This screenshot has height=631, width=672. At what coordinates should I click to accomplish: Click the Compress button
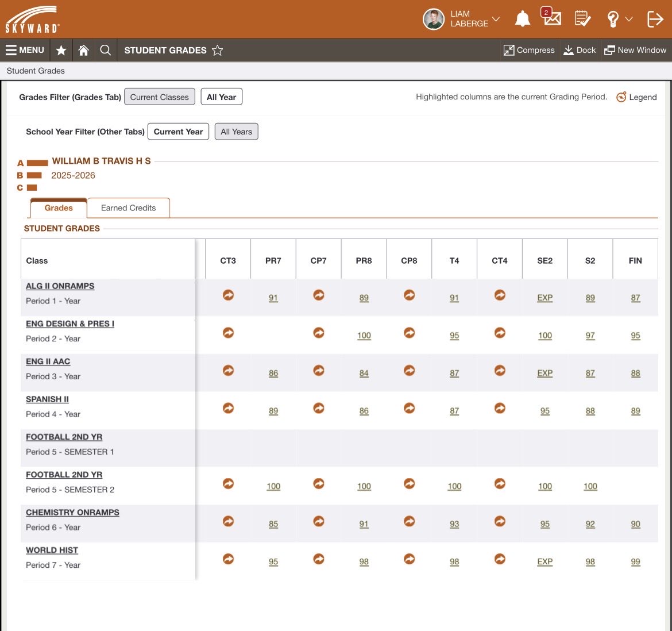pos(529,50)
